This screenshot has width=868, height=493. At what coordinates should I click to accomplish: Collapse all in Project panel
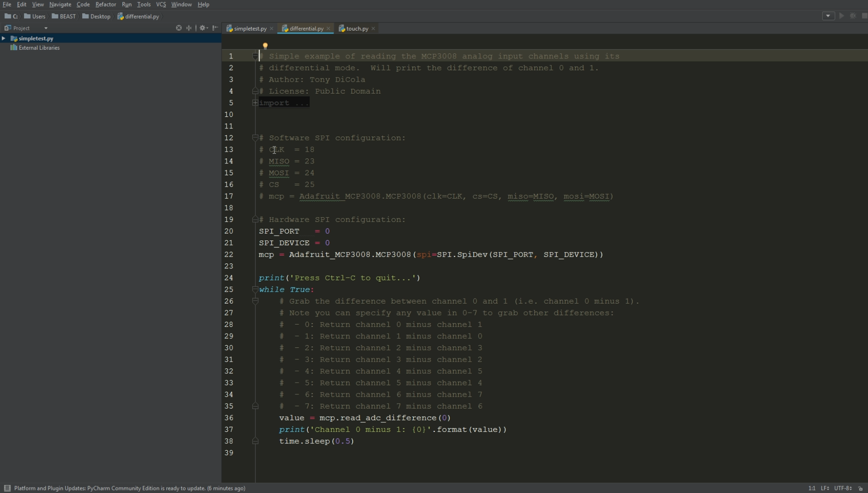189,28
